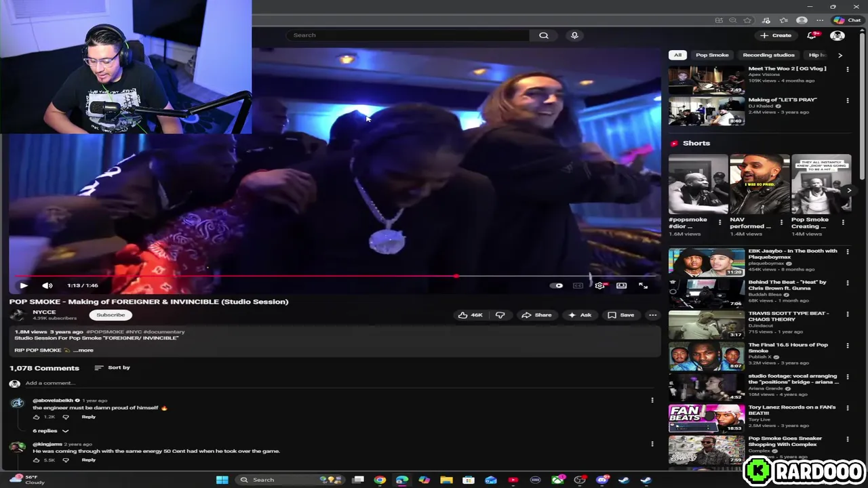Like @abovelabelkh's comment
This screenshot has width=868, height=488.
(x=37, y=417)
